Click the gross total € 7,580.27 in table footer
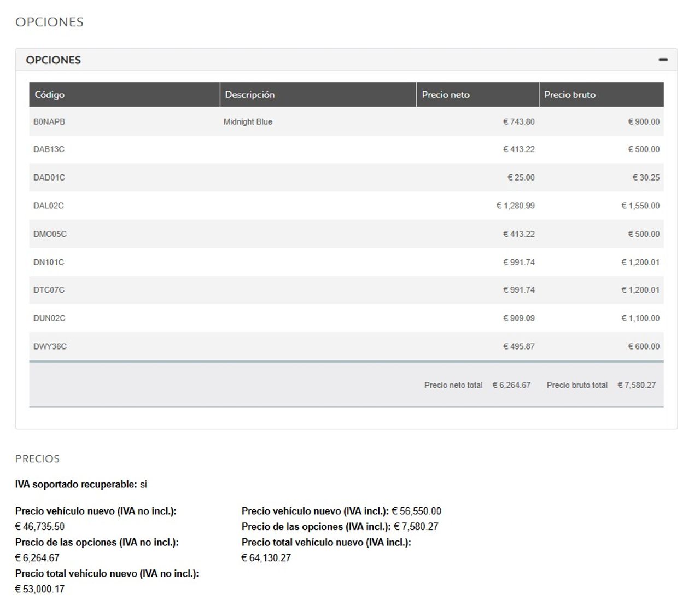Viewport: 700px width, 611px height. click(637, 386)
